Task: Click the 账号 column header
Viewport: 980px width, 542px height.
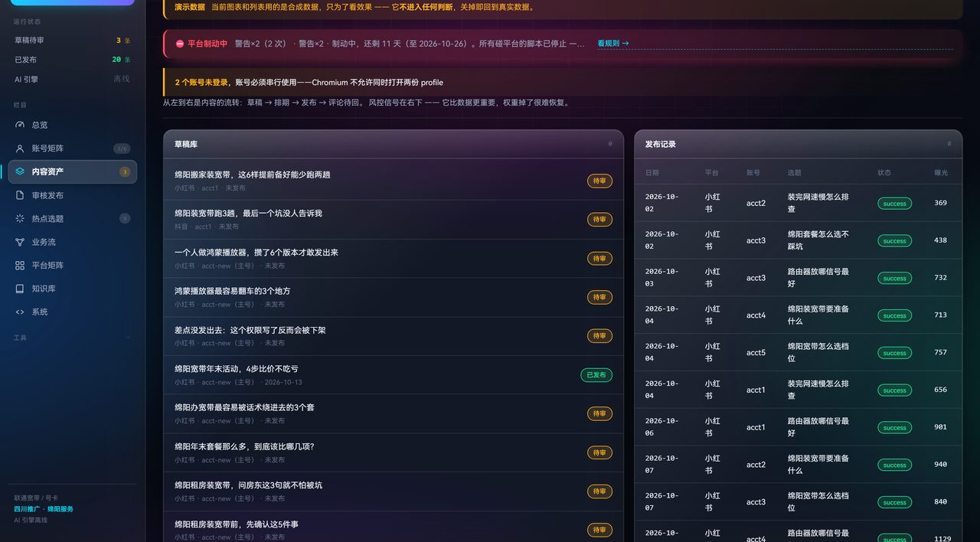Action: 753,173
